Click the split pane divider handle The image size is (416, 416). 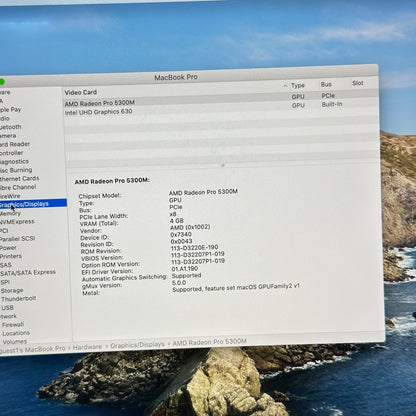(223, 165)
